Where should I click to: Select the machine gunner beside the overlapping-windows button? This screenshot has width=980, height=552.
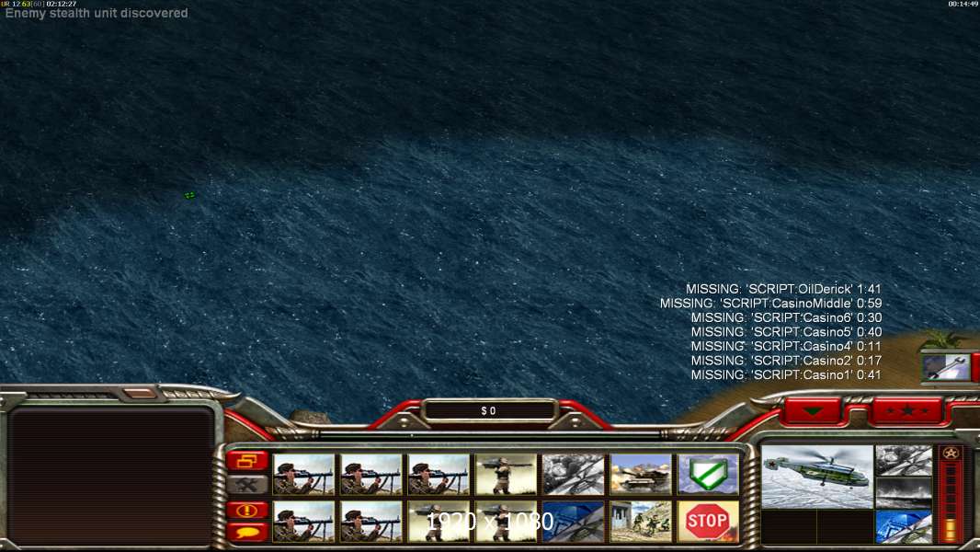(303, 475)
